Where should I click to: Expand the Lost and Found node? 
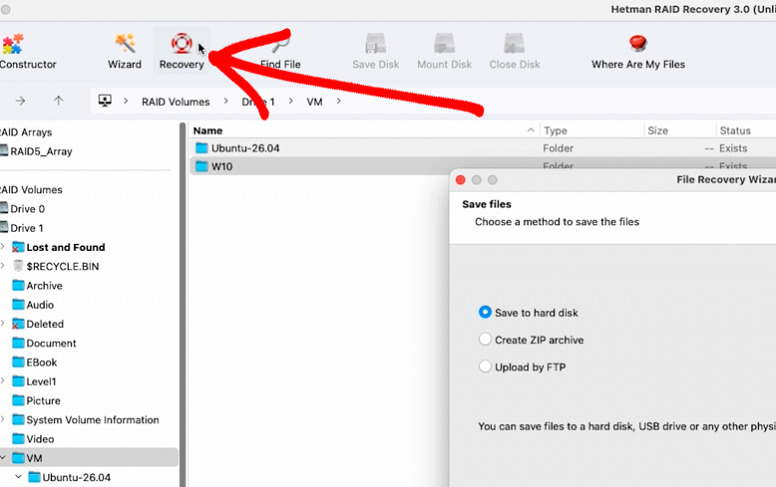3,246
